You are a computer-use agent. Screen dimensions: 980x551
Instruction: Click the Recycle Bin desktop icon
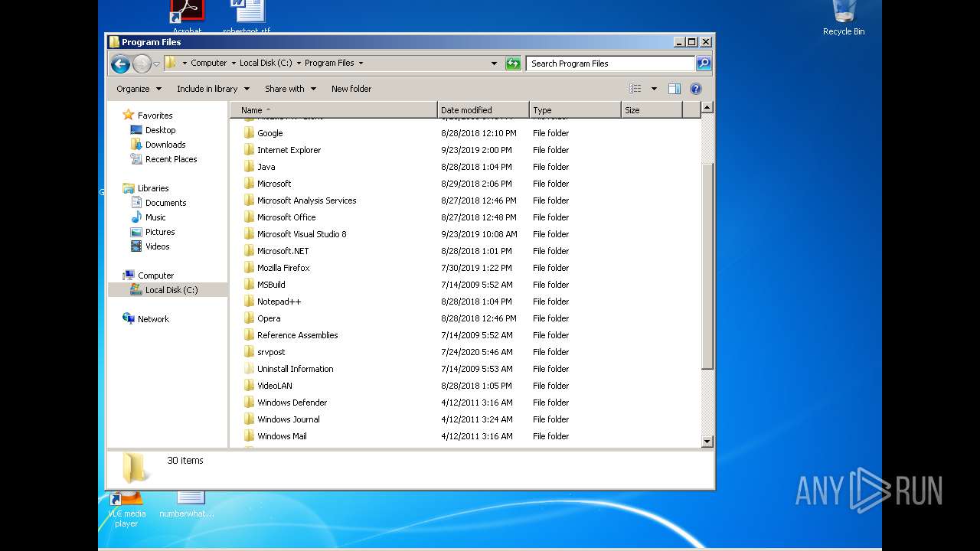(844, 18)
